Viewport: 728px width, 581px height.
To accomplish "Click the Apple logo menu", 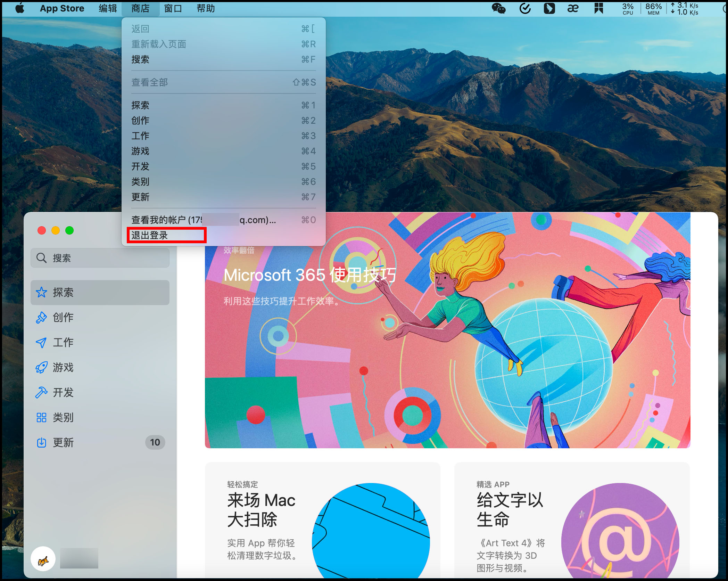I will tap(20, 8).
